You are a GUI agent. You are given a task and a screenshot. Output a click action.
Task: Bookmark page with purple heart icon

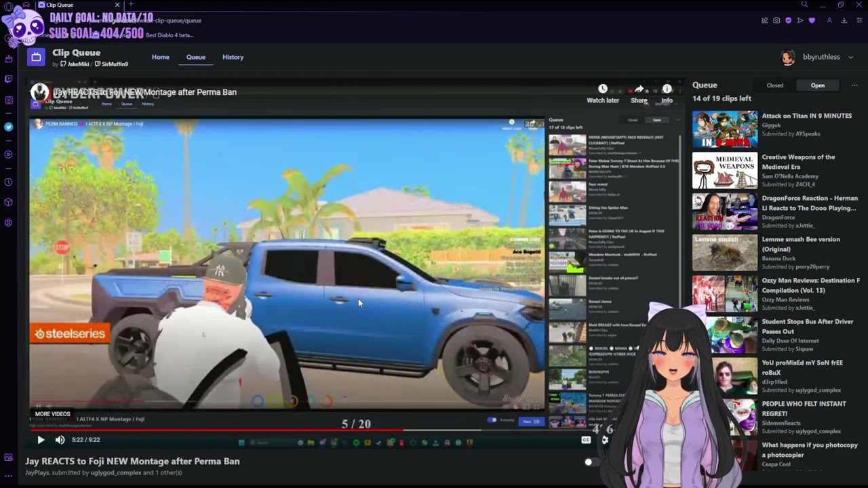812,20
